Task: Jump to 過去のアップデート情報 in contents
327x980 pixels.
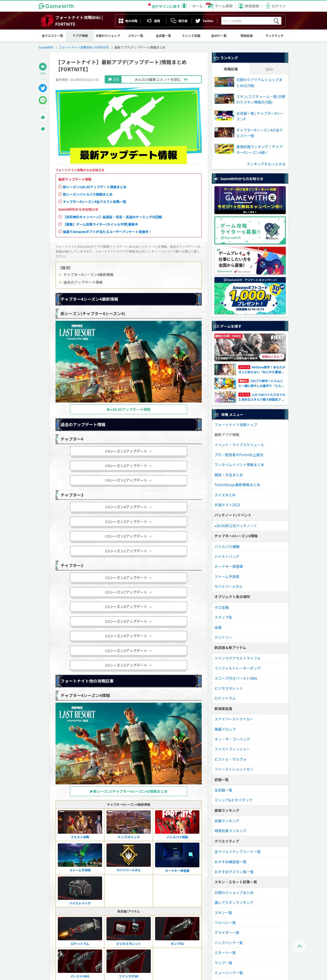Action: 83,282
